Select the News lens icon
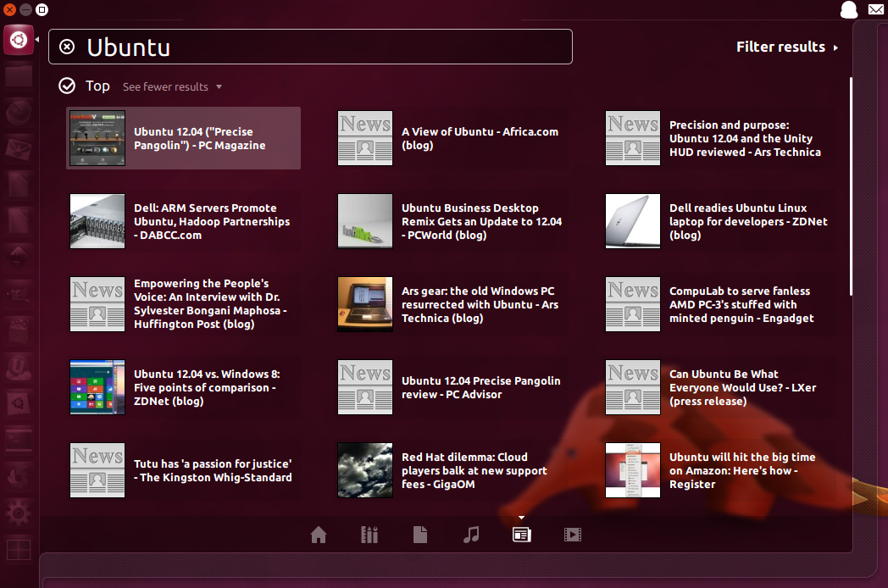This screenshot has width=888, height=588. tap(521, 535)
